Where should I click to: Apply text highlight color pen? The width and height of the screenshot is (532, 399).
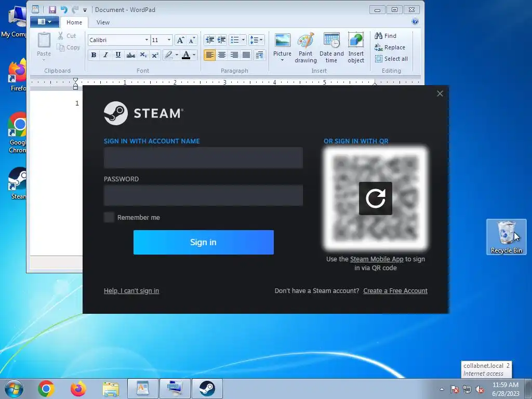tap(169, 55)
